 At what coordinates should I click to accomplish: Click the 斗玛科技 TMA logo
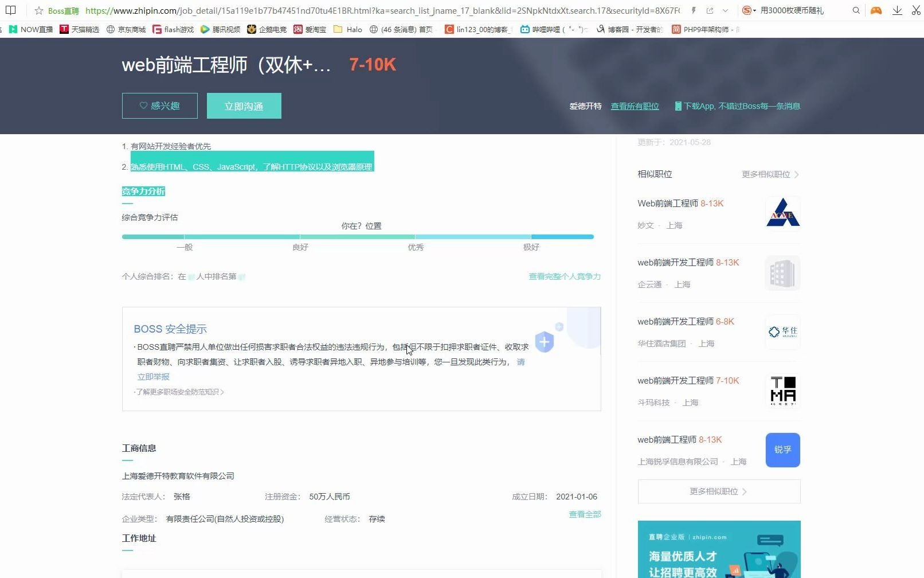pos(782,390)
